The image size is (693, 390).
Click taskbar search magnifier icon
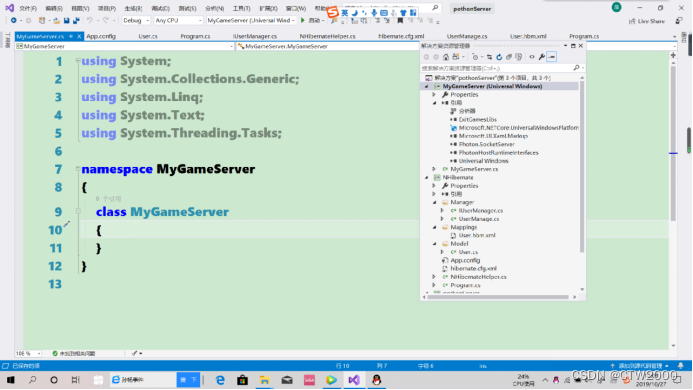[x=32, y=380]
